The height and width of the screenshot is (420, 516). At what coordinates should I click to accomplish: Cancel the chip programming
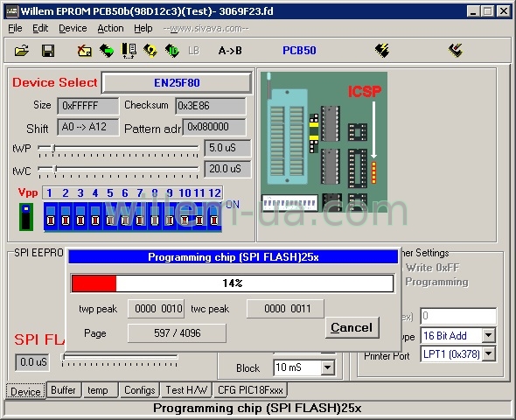(352, 327)
